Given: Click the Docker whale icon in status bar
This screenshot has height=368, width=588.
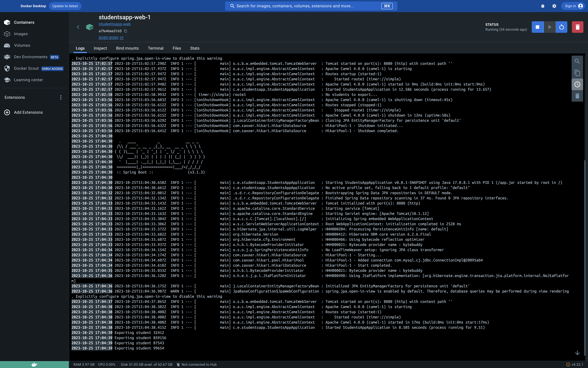Looking at the screenshot, I should click(x=34, y=364).
